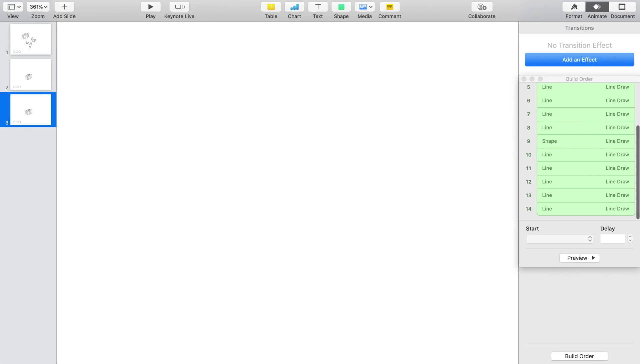Click the Chart toolbar icon
The height and width of the screenshot is (364, 640).
[294, 7]
